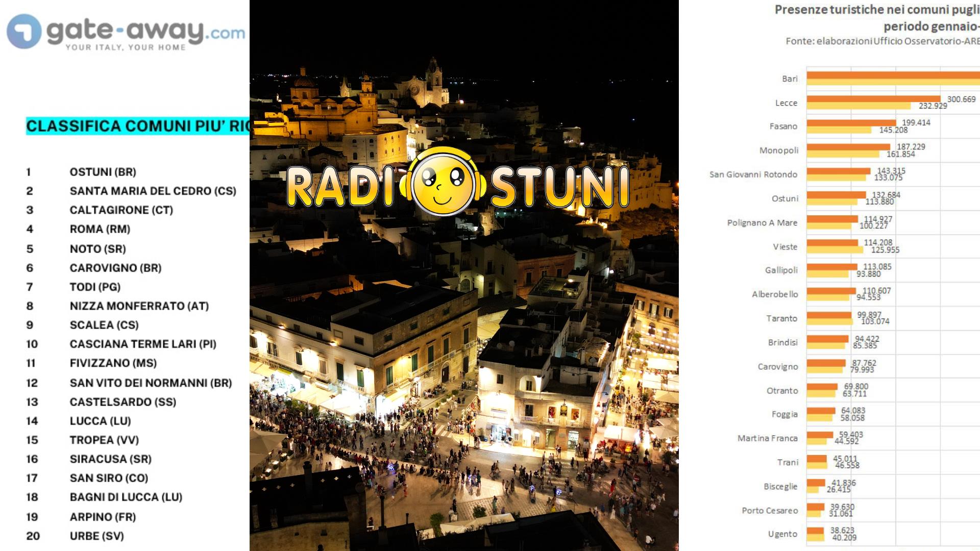This screenshot has width=980, height=551.
Task: Click the highlighted heading Classifica Comuni Piu'
Action: point(138,126)
